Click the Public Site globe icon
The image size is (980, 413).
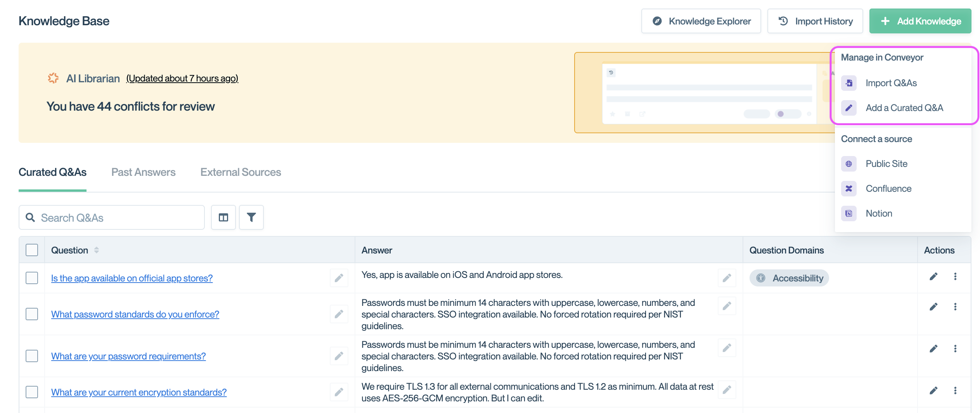[x=849, y=164]
